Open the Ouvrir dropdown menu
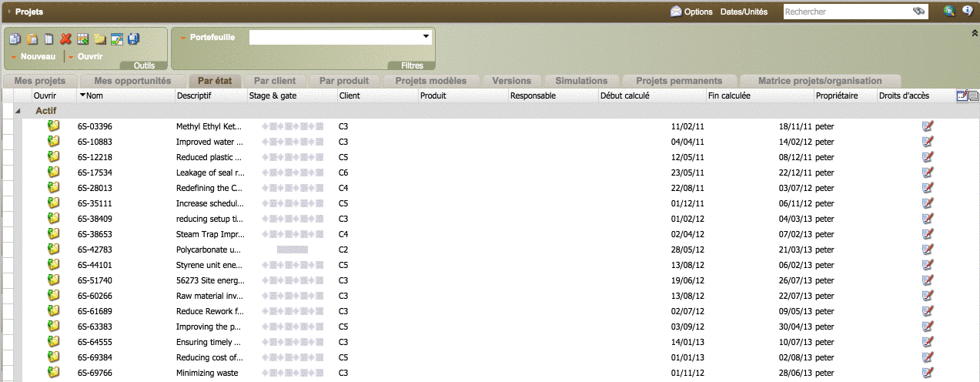Image resolution: width=980 pixels, height=382 pixels. [85, 56]
